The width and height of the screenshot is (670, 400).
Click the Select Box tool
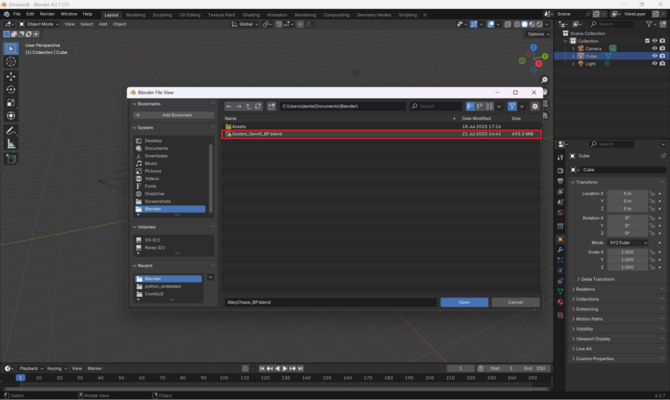click(x=11, y=48)
